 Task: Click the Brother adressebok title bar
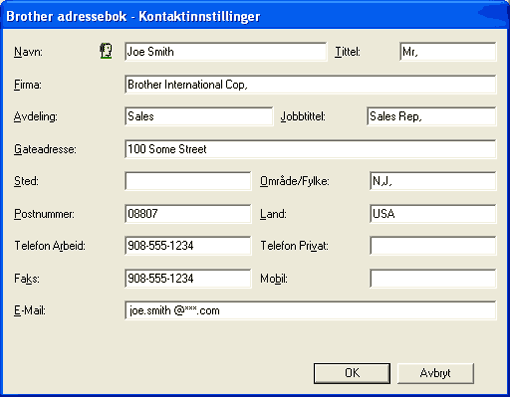click(x=255, y=16)
